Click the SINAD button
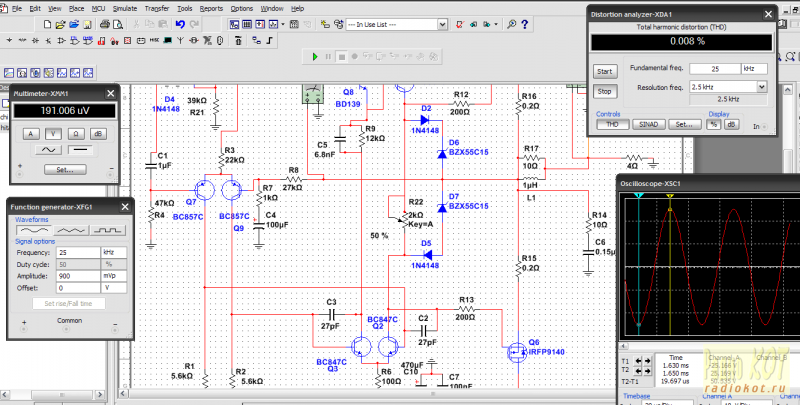This screenshot has width=800, height=405. coord(647,125)
